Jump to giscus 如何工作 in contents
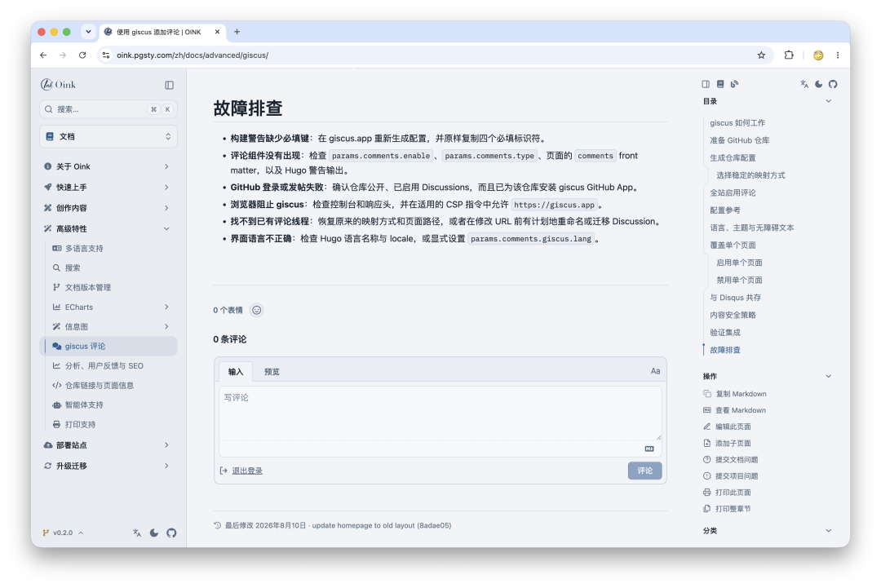The width and height of the screenshot is (881, 588). pos(737,123)
